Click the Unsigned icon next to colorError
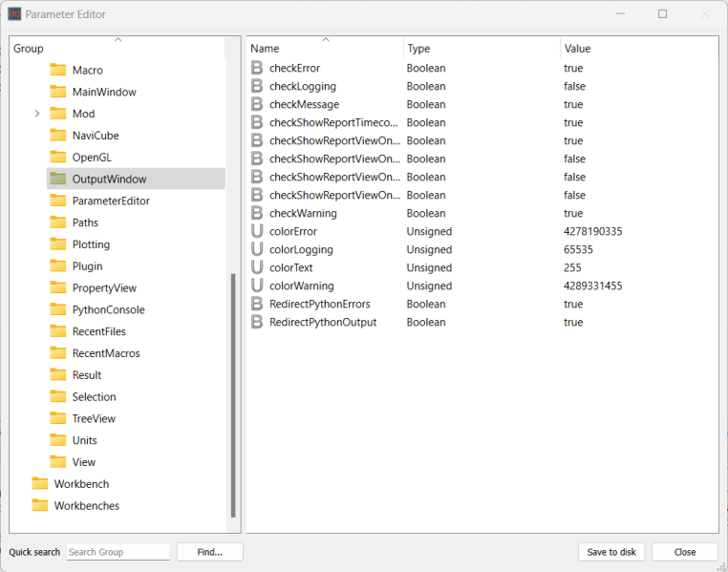 256,231
